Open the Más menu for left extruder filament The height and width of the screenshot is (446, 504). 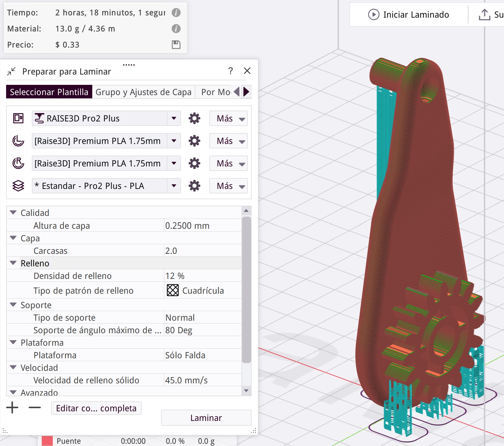pyautogui.click(x=229, y=141)
